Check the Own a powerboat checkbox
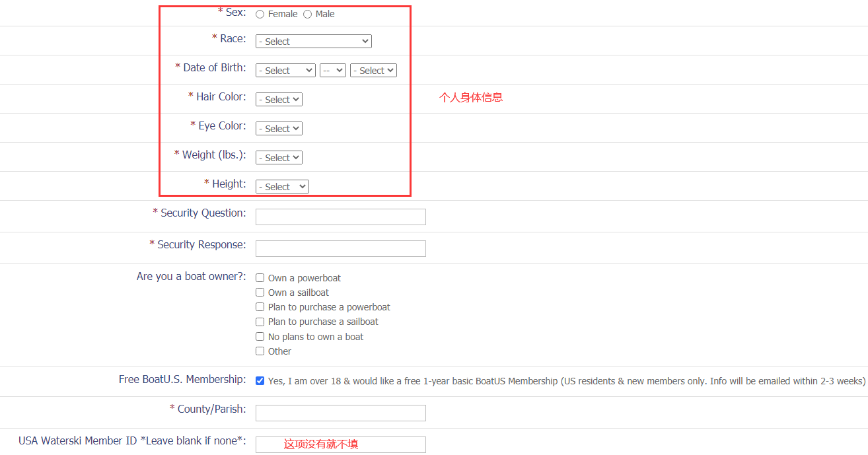The image size is (868, 455). [x=260, y=278]
